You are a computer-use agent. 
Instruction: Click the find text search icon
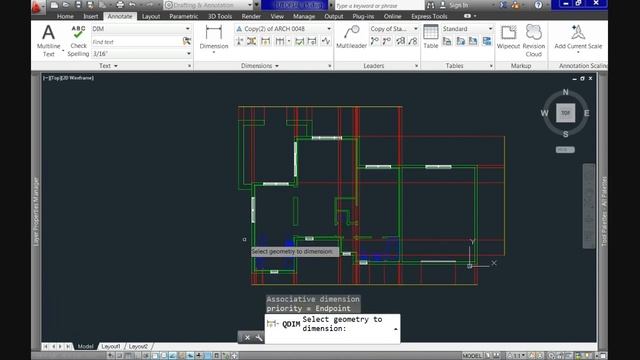187,41
